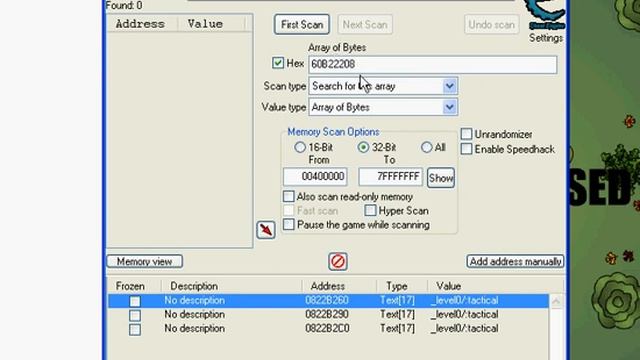Image resolution: width=640 pixels, height=360 pixels.
Task: Click the Undo scan button
Action: (491, 24)
